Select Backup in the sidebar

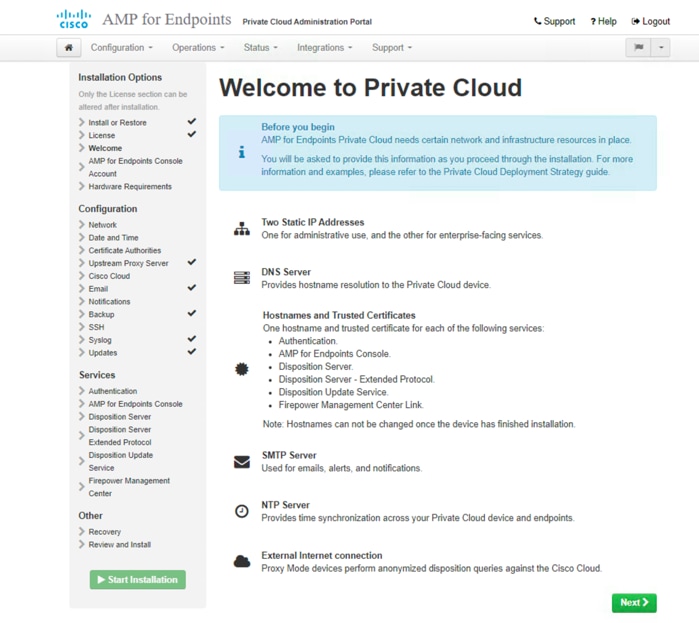101,315
